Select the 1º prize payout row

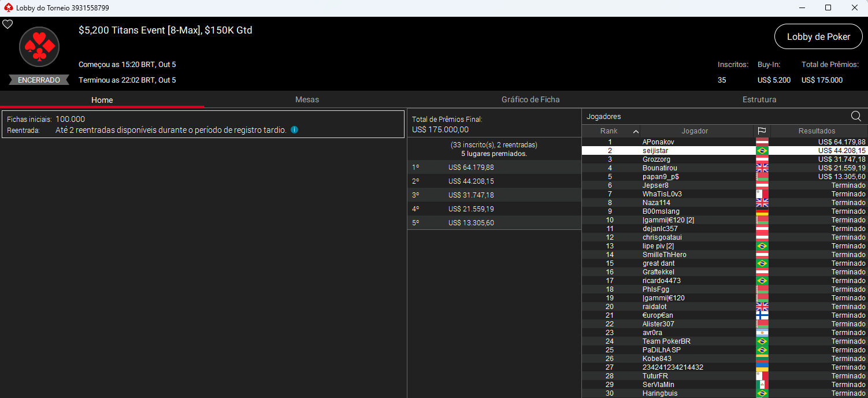[x=494, y=168]
